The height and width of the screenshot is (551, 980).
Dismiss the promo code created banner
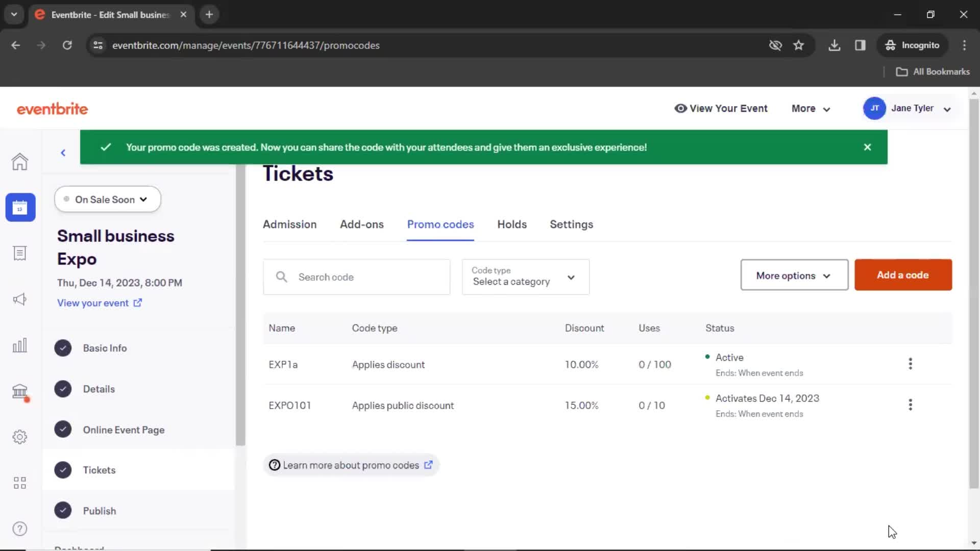pos(867,147)
